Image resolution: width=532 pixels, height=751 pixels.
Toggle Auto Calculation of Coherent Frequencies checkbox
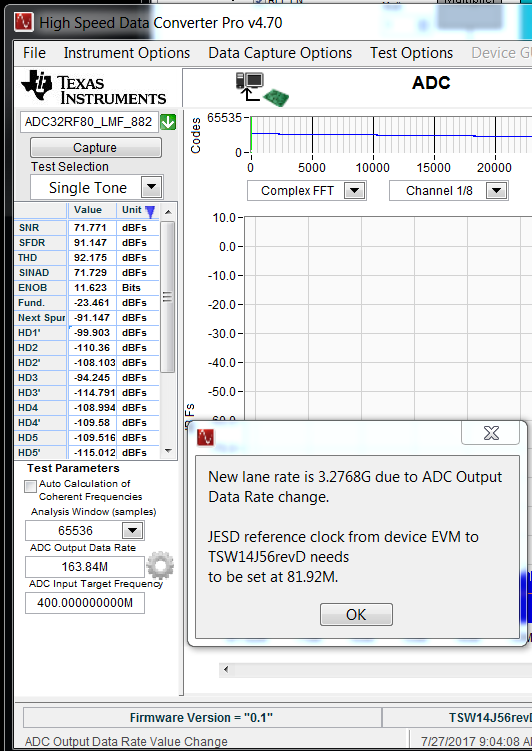coord(31,487)
